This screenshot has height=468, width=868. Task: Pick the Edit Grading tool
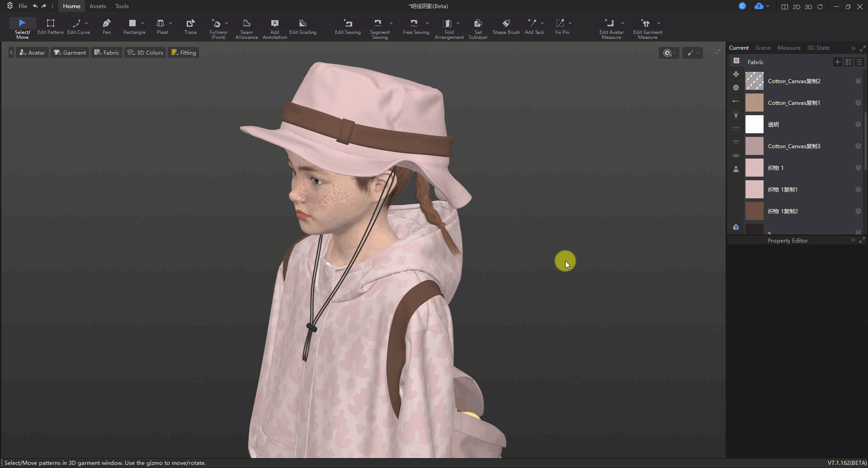click(x=302, y=26)
